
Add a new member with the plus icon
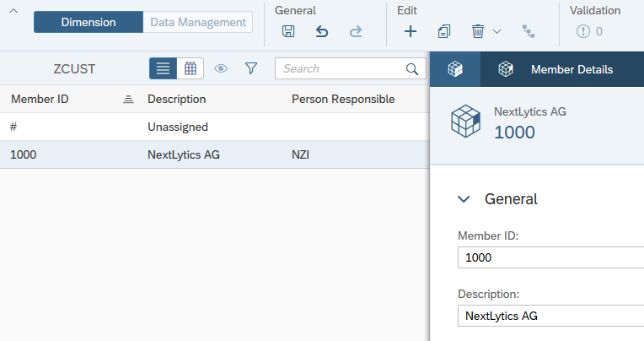[x=411, y=31]
